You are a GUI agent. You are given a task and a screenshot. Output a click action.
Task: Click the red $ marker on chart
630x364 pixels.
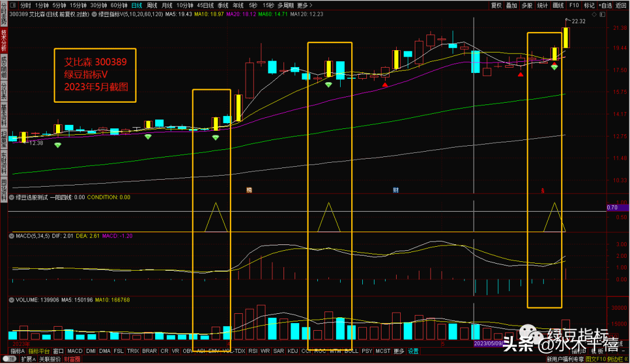coord(542,191)
